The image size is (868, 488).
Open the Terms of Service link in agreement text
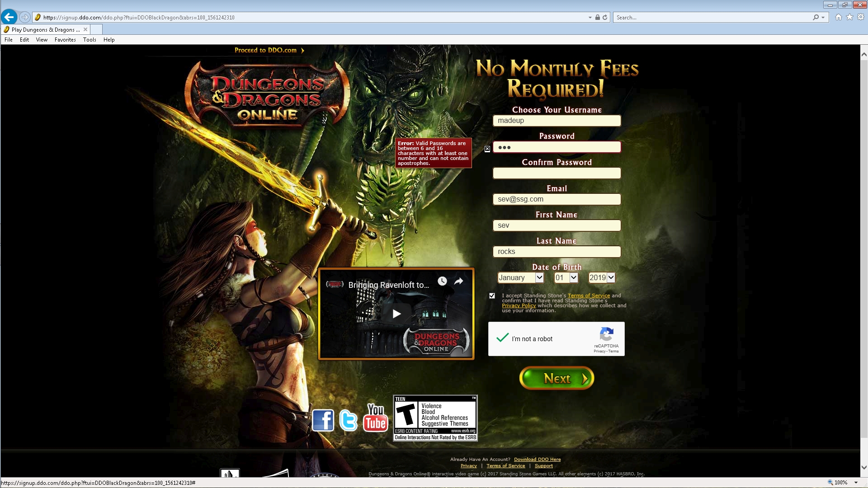[589, 296]
